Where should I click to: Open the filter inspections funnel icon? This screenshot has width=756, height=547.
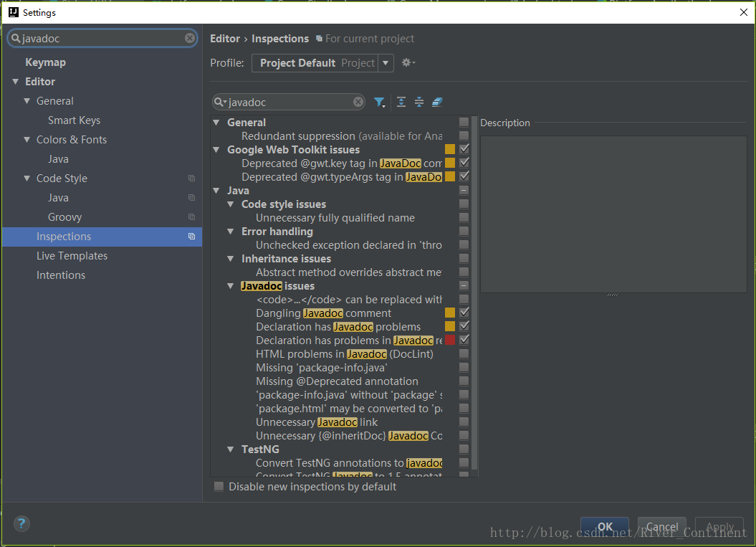[x=380, y=102]
